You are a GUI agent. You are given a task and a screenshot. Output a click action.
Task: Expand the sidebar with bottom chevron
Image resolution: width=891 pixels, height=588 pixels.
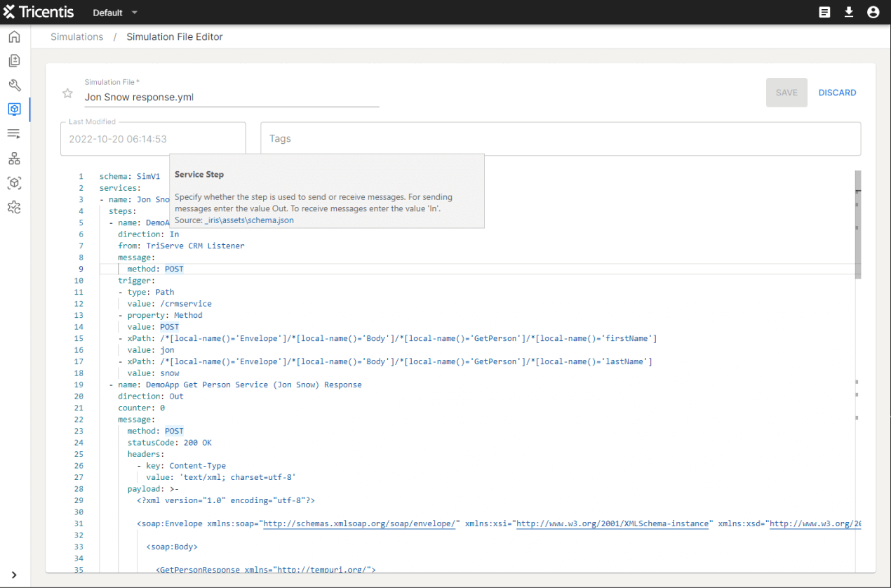(x=14, y=575)
